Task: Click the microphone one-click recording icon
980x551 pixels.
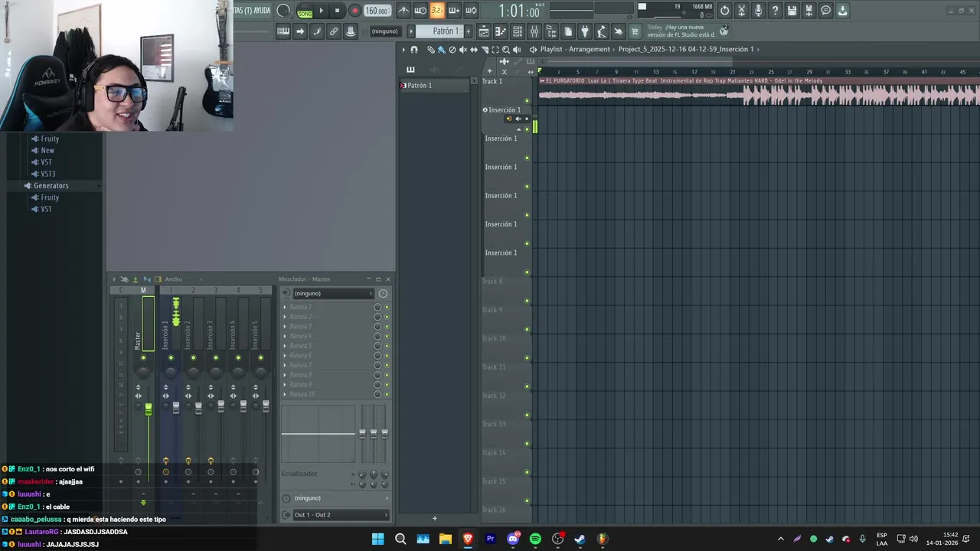Action: point(758,11)
